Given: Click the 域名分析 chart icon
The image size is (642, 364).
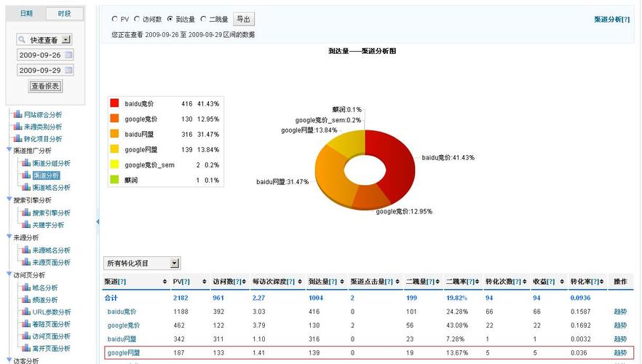Looking at the screenshot, I should pos(26,287).
